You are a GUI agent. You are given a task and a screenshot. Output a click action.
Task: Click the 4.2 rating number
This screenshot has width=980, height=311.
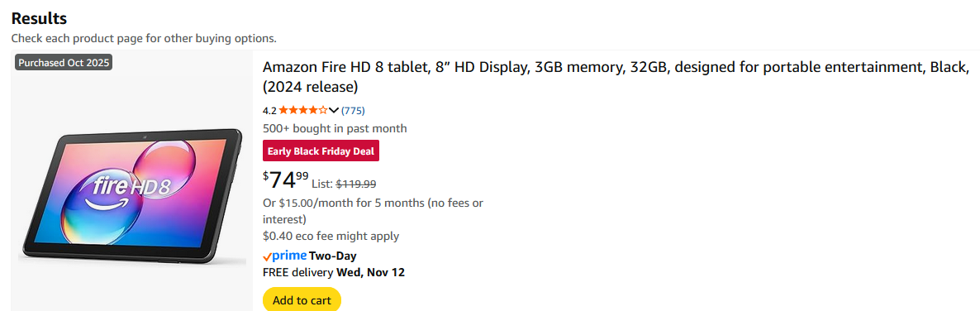coord(269,111)
